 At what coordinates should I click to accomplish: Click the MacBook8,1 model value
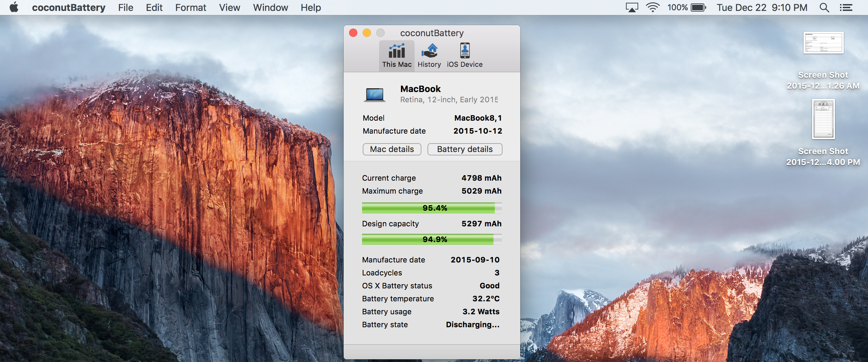[x=478, y=118]
